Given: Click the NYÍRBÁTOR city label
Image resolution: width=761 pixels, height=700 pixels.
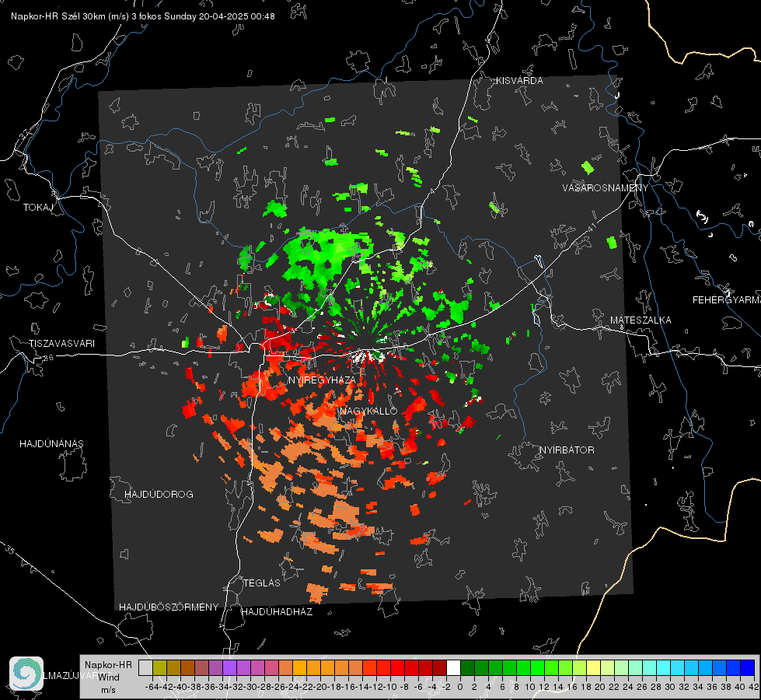Looking at the screenshot, I should (567, 450).
